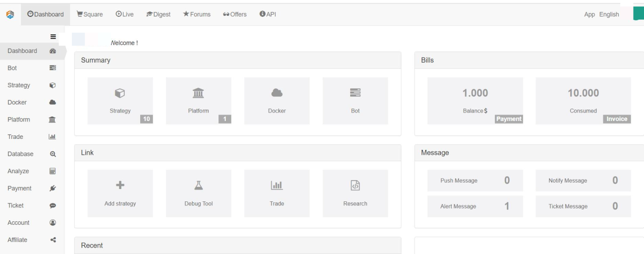Select Strategy label in the sidebar
This screenshot has height=254, width=644.
[19, 85]
